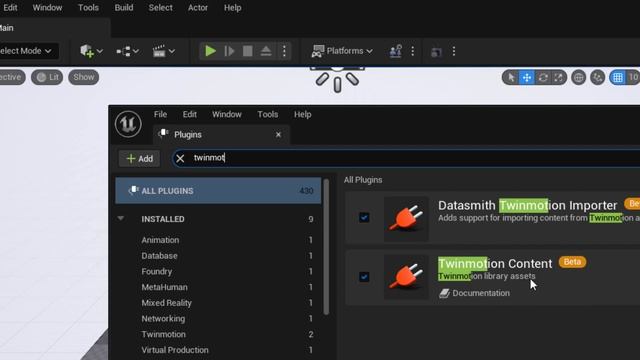This screenshot has width=640, height=360.
Task: Toggle surface snapping icon
Action: pyautogui.click(x=598, y=77)
